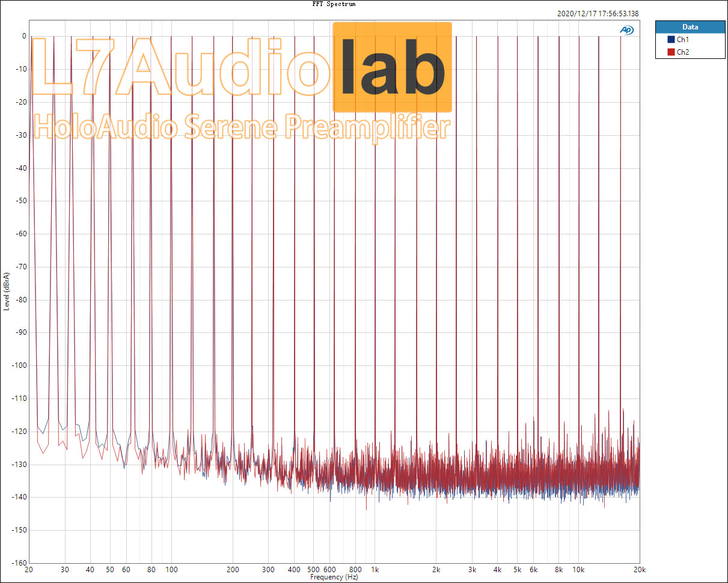This screenshot has width=728, height=583.
Task: Click the 20k frequency tick label
Action: tap(639, 569)
